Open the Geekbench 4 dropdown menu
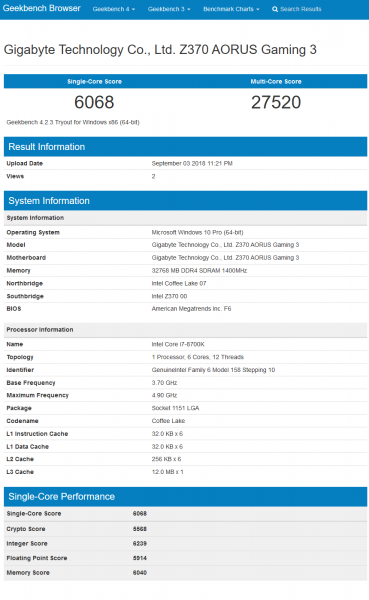This screenshot has height=600, width=369. (x=114, y=9)
